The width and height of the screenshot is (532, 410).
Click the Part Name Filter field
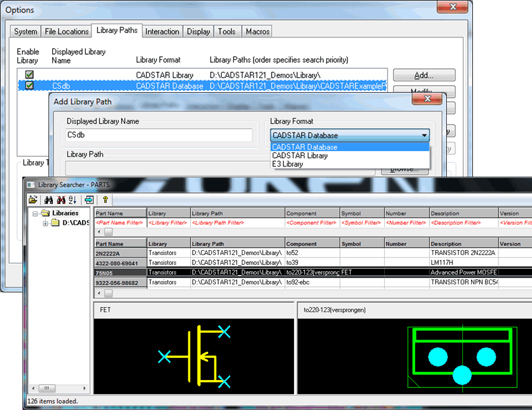[120, 223]
